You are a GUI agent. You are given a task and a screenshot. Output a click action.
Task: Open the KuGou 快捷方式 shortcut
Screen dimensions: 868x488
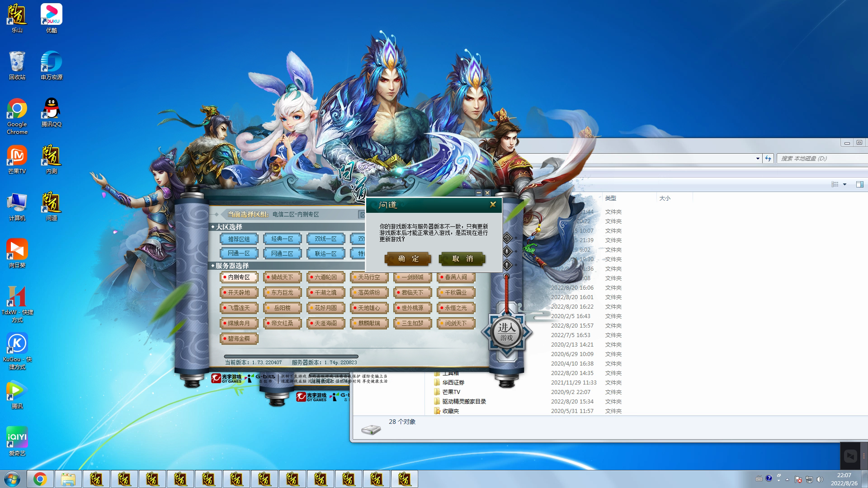click(x=17, y=351)
